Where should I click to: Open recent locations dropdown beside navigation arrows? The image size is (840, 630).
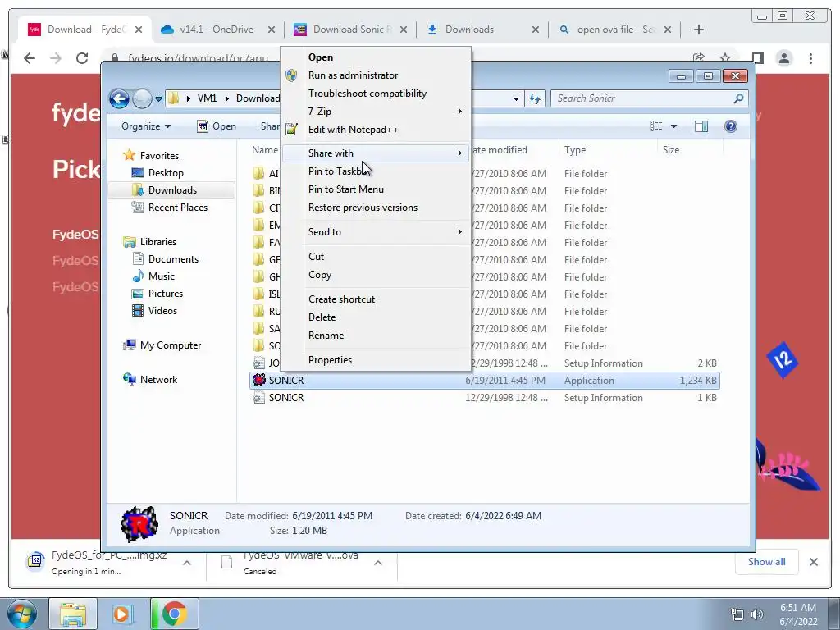(x=158, y=99)
